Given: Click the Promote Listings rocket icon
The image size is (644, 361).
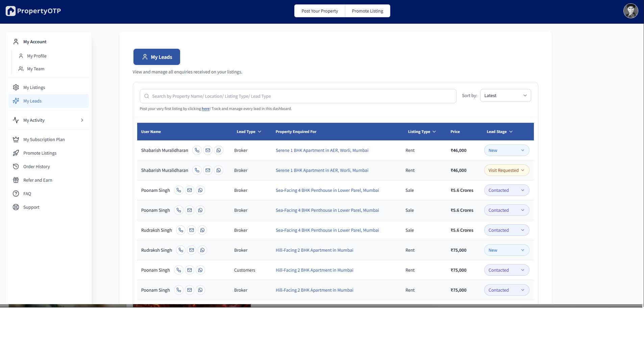Looking at the screenshot, I should tap(16, 153).
